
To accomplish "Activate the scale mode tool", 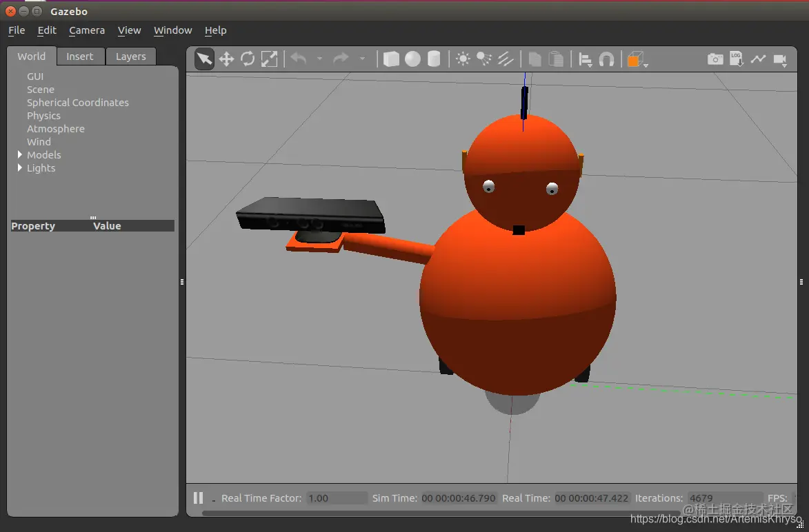I will [270, 59].
